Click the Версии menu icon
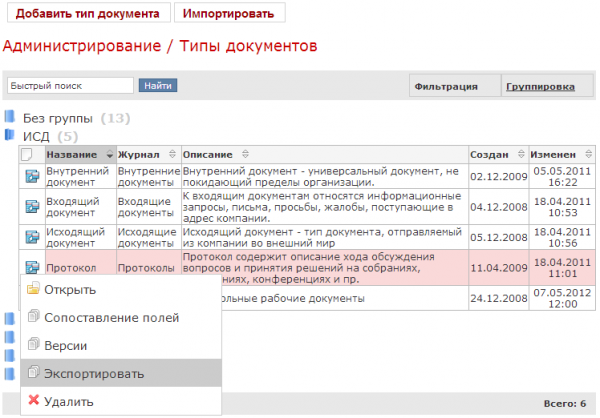Screen dimensions: 600x418 coord(33,344)
